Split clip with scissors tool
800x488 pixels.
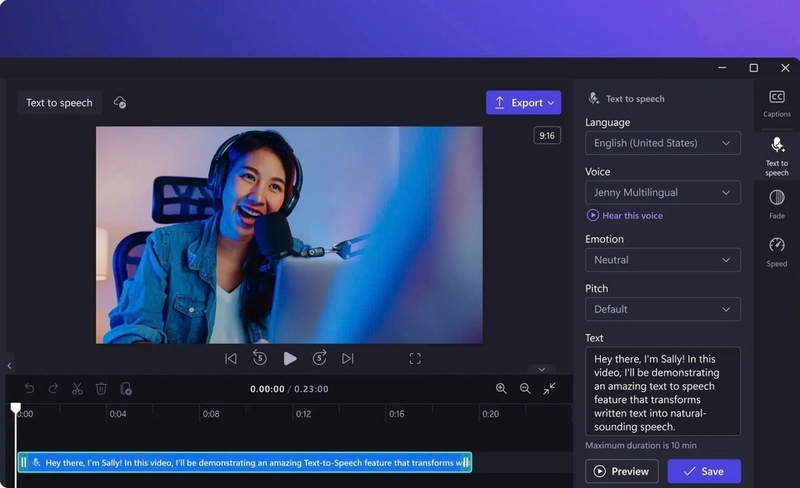pyautogui.click(x=77, y=389)
